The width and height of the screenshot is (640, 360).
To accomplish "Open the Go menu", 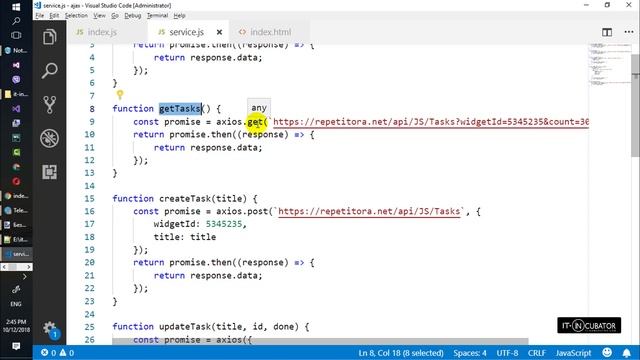I will pos(115,16).
